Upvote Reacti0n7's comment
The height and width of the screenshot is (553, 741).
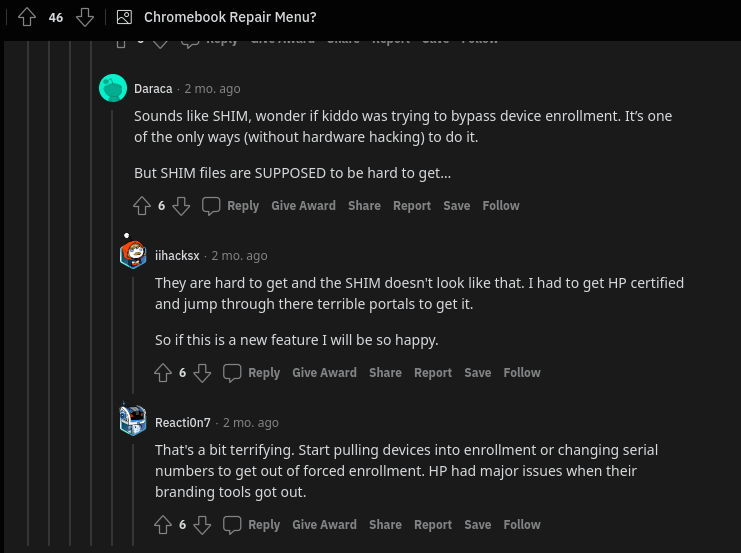coord(163,525)
